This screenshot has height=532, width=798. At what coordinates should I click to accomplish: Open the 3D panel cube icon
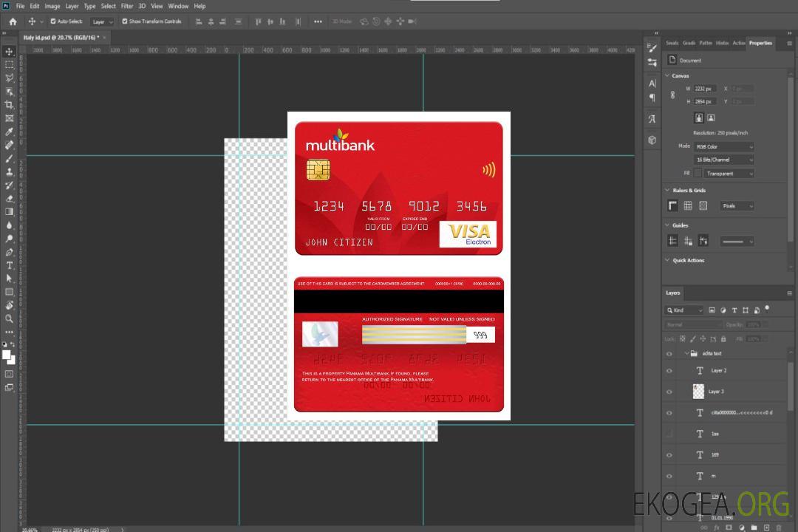pyautogui.click(x=652, y=140)
